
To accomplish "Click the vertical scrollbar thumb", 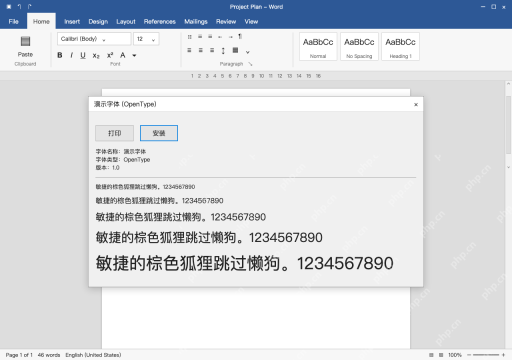I will point(508,124).
